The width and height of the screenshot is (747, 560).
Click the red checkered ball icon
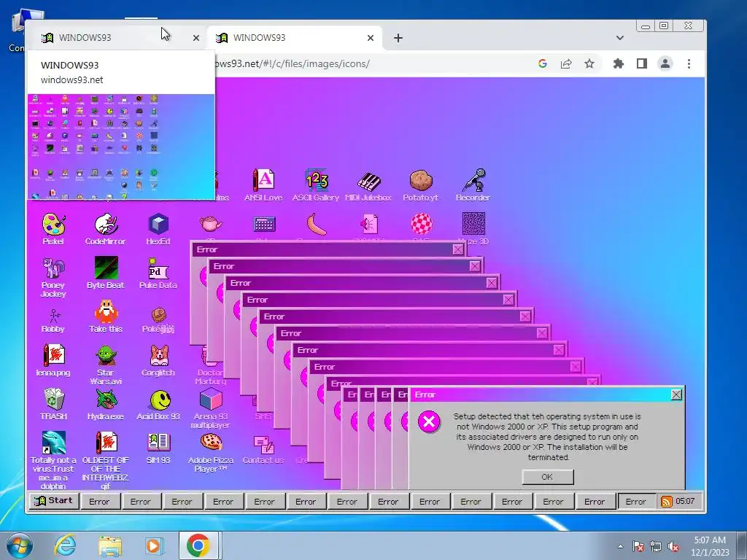(421, 224)
